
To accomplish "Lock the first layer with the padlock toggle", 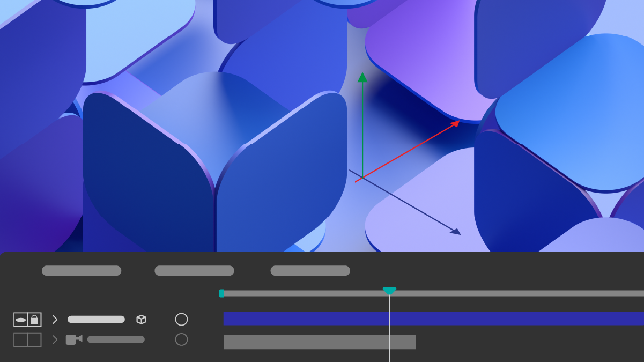I will 34,319.
